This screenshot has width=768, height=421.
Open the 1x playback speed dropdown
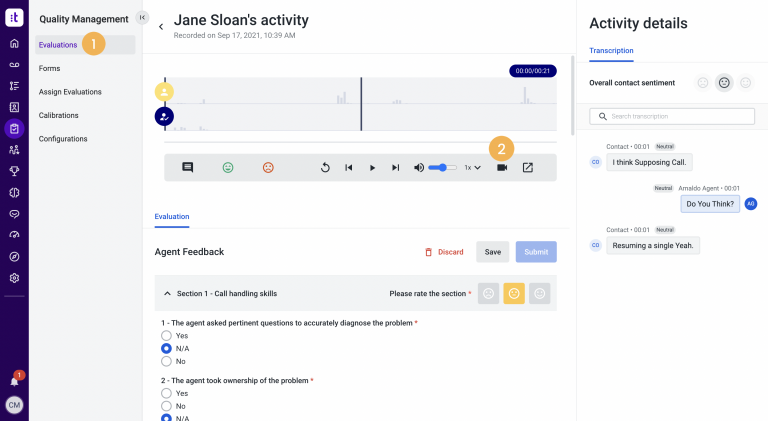pos(472,168)
